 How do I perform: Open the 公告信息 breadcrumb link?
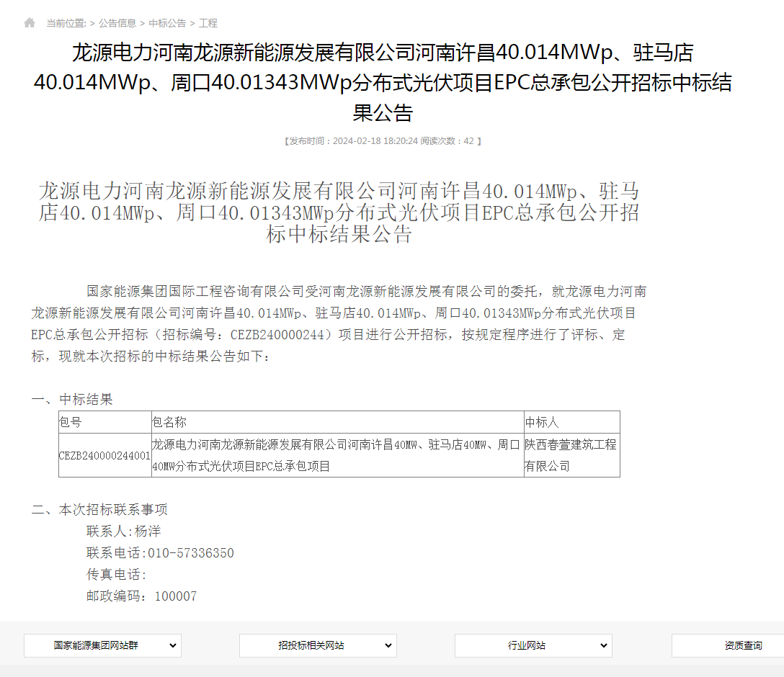coord(117,23)
